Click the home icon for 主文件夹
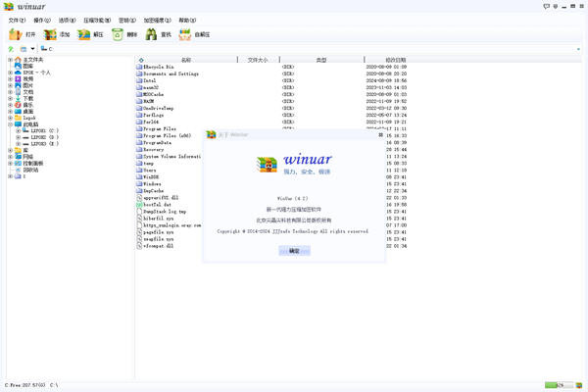The height and width of the screenshot is (392, 588). click(18, 60)
